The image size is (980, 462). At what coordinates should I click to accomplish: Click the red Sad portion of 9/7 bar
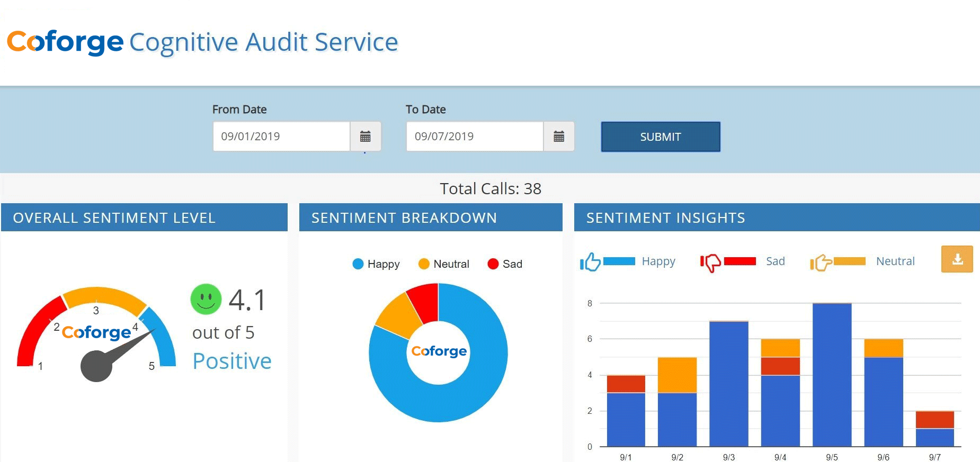pos(934,419)
